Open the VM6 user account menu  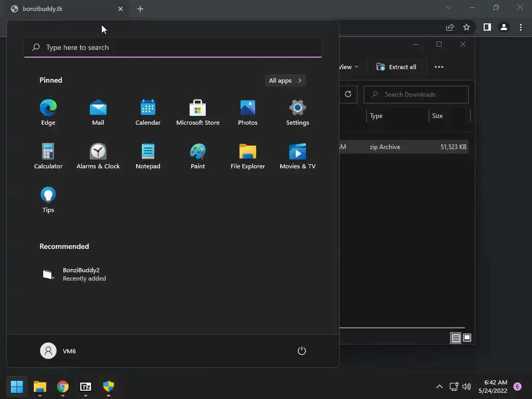point(58,351)
